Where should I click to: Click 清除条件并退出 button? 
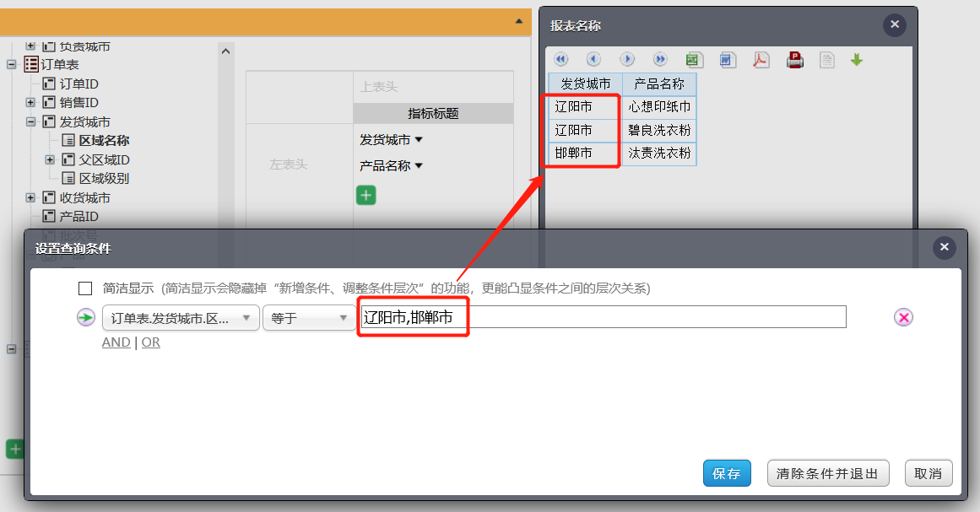pyautogui.click(x=827, y=473)
